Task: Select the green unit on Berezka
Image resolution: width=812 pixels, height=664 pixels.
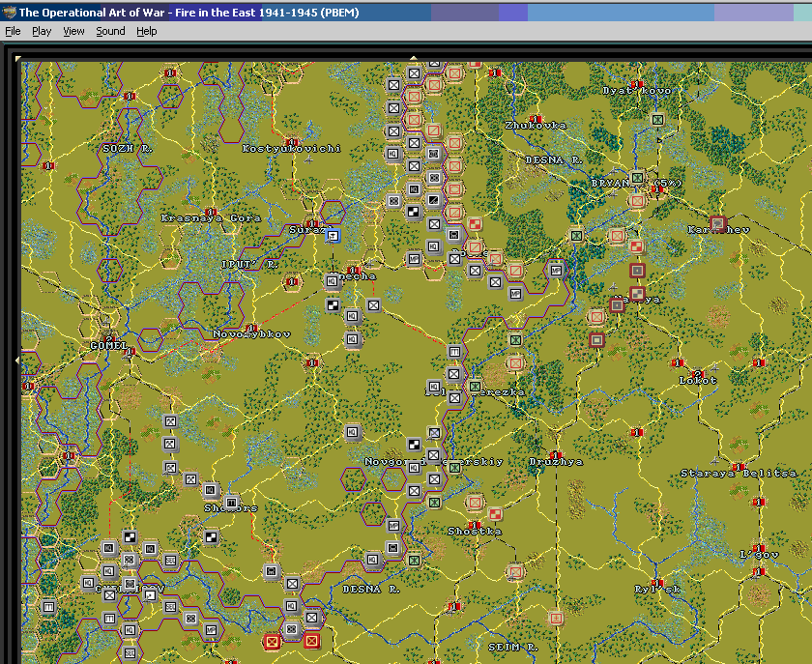Action: tap(475, 387)
